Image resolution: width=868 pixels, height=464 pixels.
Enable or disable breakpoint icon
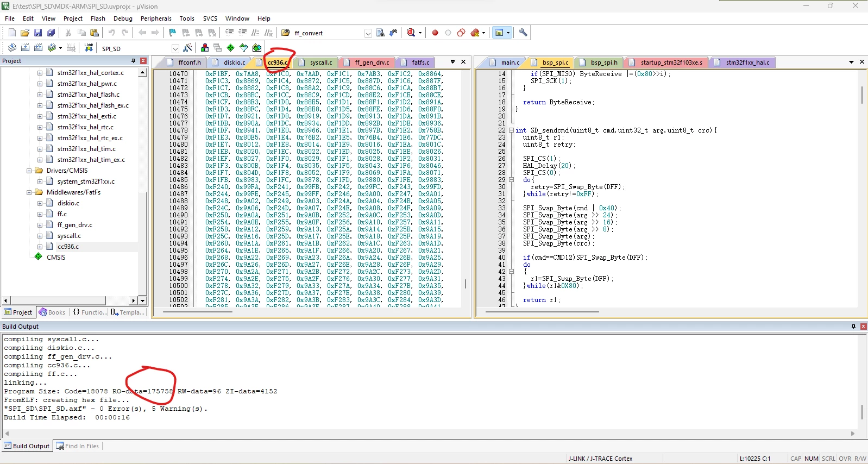tap(448, 33)
